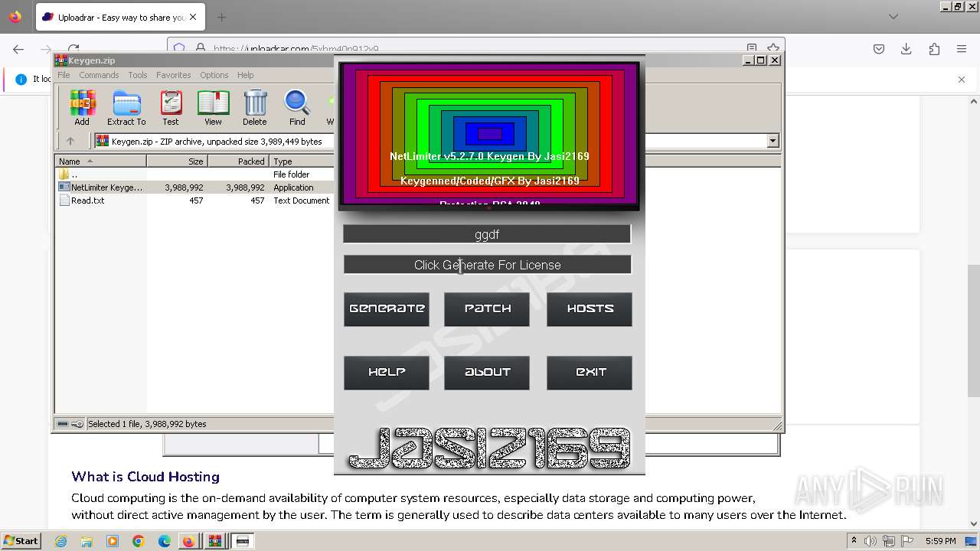Open the WinRAR Commands menu
Screen dimensions: 980x551
click(99, 75)
